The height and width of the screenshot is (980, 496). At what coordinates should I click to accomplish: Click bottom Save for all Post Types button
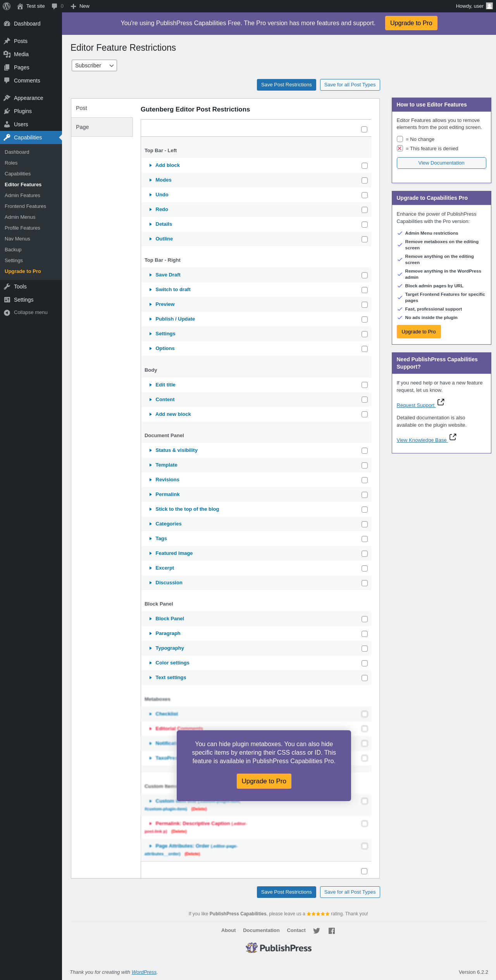350,892
